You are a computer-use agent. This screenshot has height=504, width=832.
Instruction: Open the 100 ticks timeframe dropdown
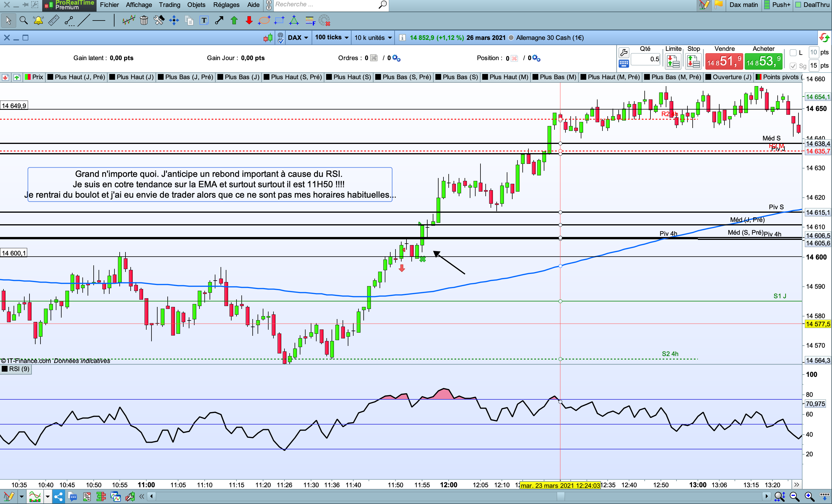[x=331, y=38]
